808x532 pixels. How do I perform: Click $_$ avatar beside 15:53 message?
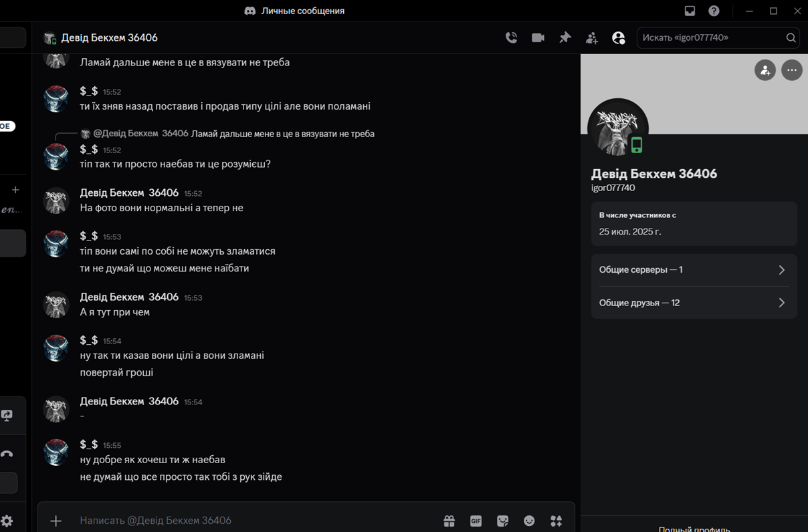pyautogui.click(x=56, y=244)
